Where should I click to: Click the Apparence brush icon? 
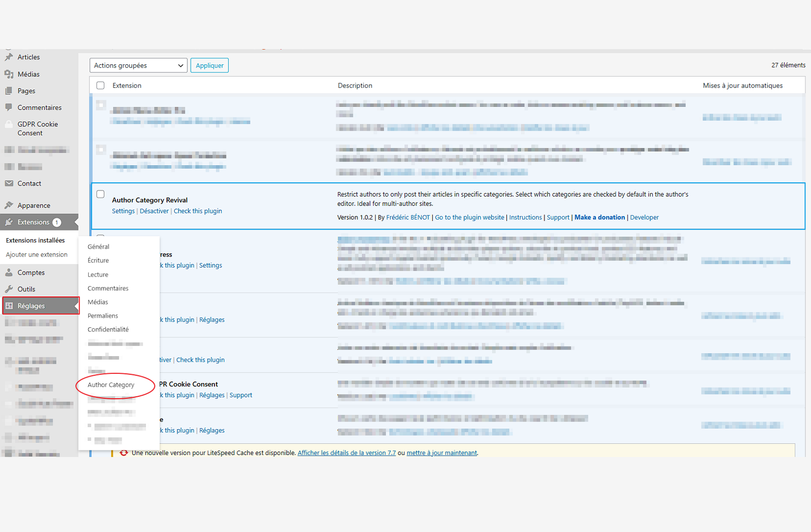pyautogui.click(x=9, y=205)
